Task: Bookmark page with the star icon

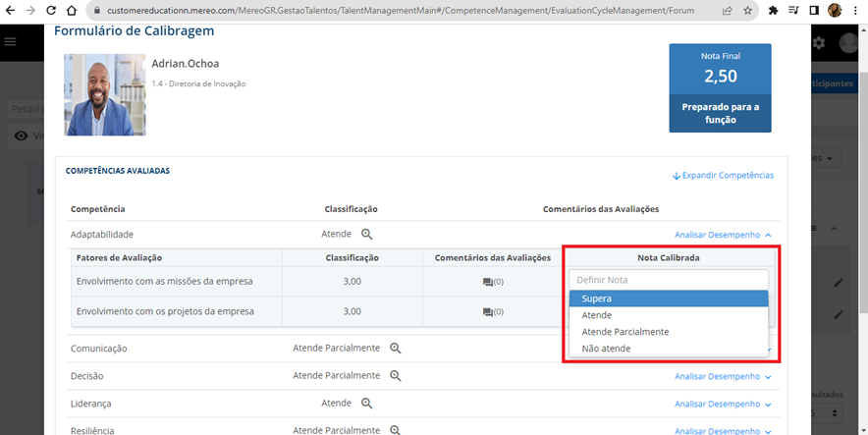Action: [749, 11]
